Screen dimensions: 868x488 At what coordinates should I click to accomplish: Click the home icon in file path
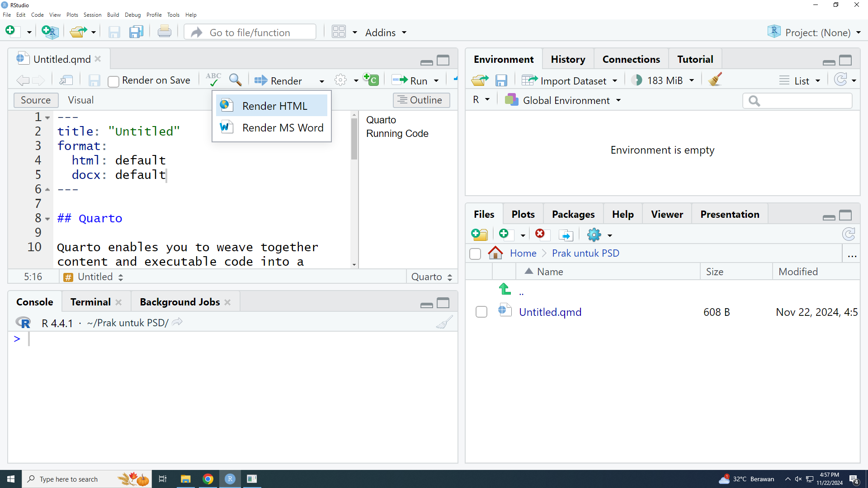495,253
